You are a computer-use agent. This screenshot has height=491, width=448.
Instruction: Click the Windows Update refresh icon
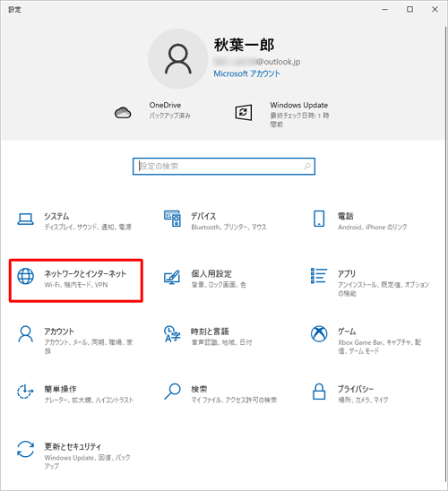click(x=243, y=112)
